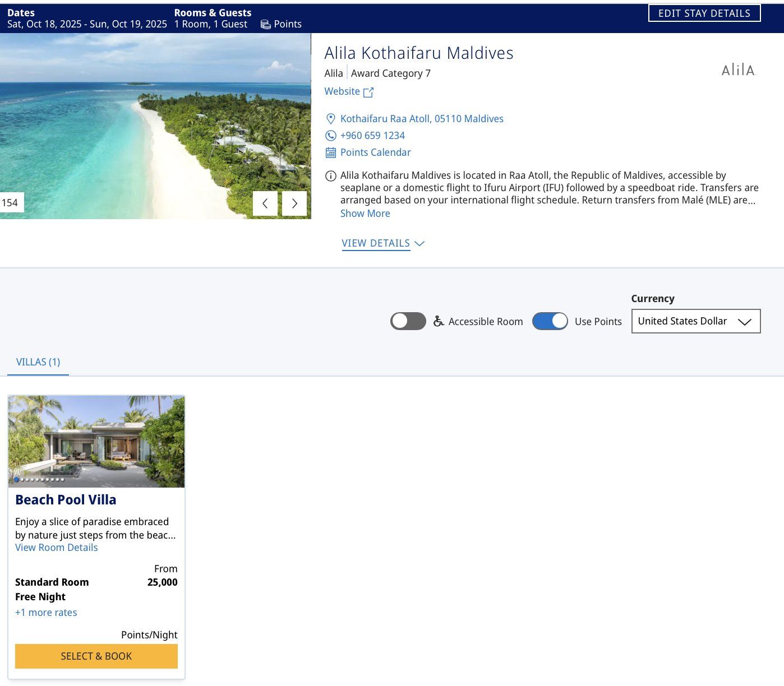
Task: Select the Villas (1) tab
Action: coord(38,362)
